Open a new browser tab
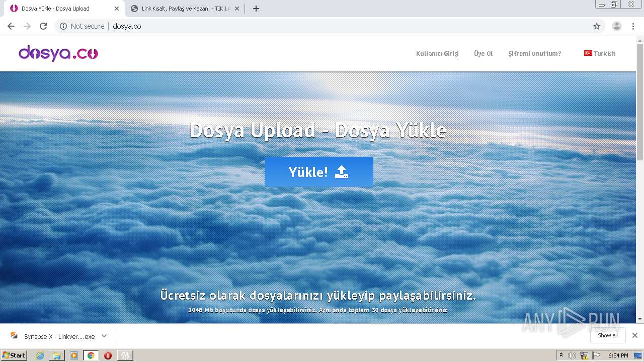The height and width of the screenshot is (362, 644). tap(256, 9)
